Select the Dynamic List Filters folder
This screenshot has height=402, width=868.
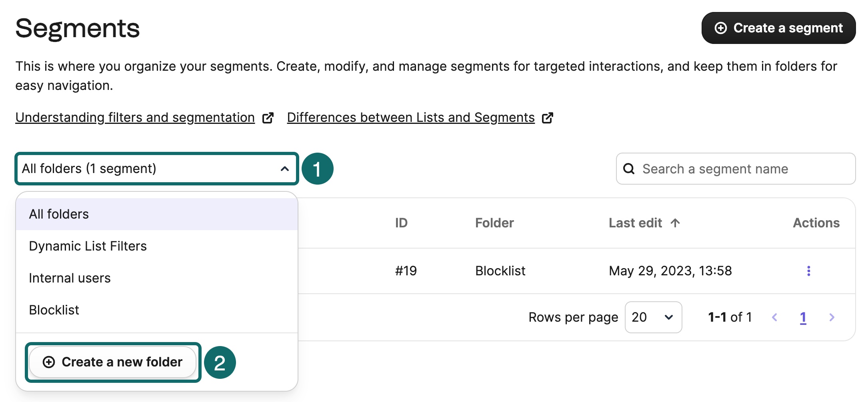tap(88, 246)
